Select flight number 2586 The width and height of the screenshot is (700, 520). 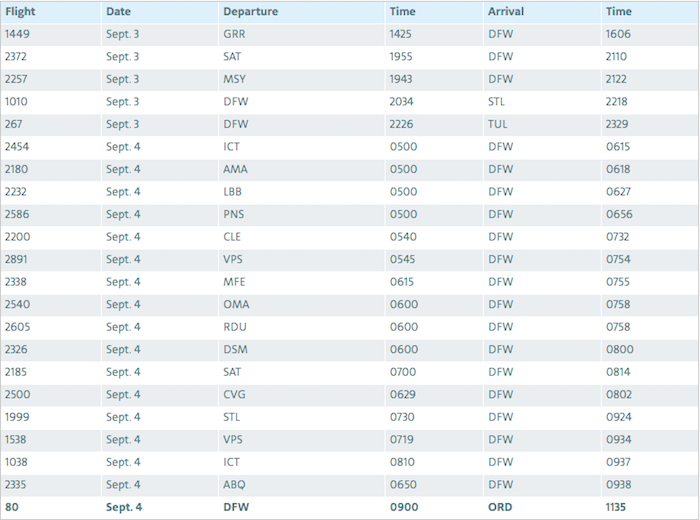tap(17, 214)
